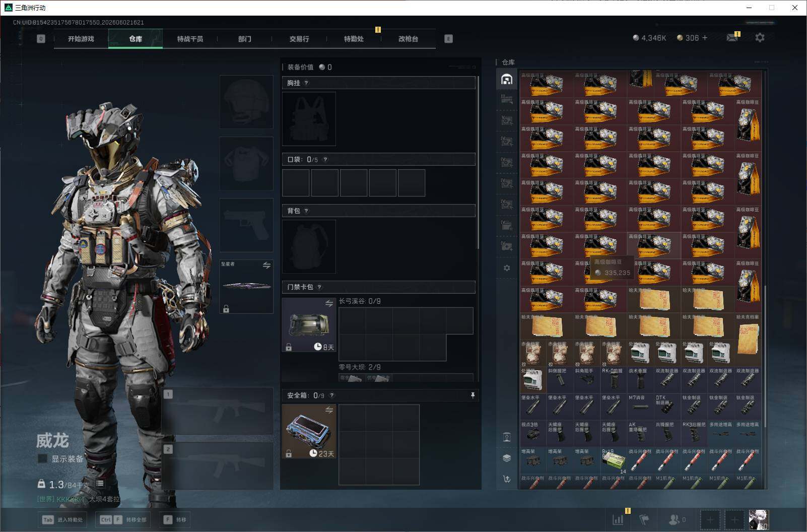Select the empty body armor slot

click(x=246, y=163)
